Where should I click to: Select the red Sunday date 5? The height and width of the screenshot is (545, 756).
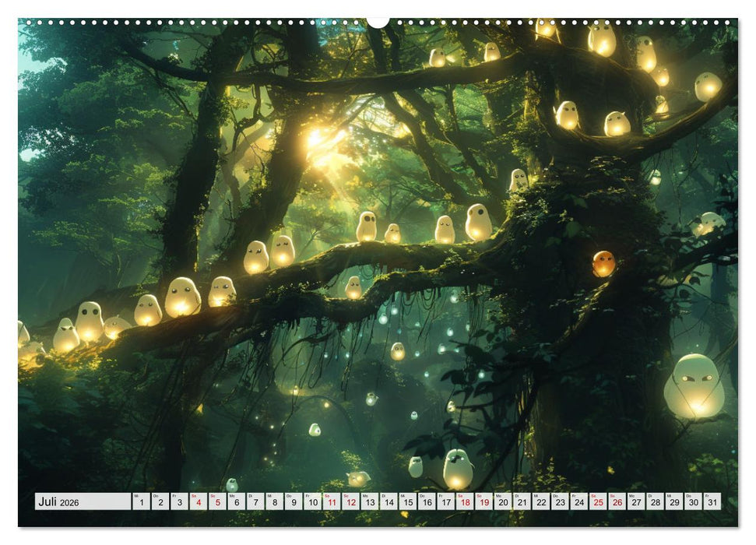216,503
